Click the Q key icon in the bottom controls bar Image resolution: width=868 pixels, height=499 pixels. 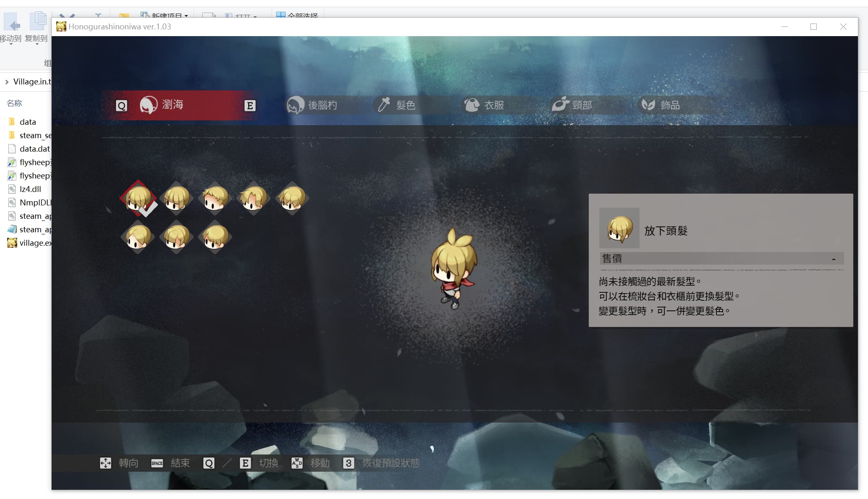point(209,463)
